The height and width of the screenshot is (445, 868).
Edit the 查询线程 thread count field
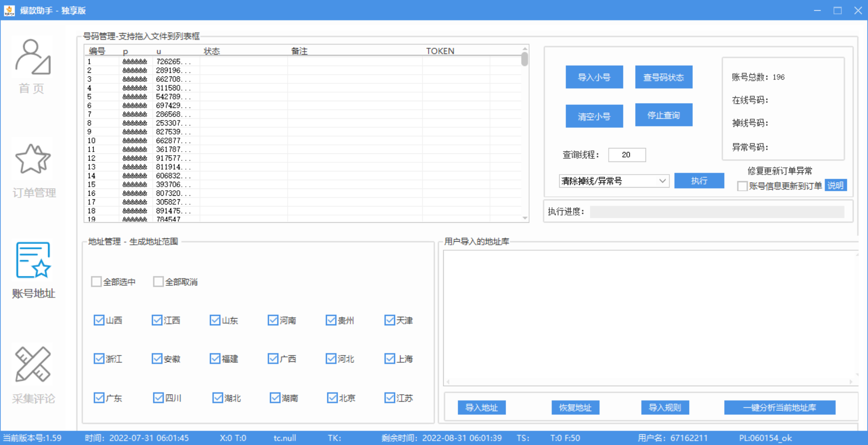click(627, 155)
